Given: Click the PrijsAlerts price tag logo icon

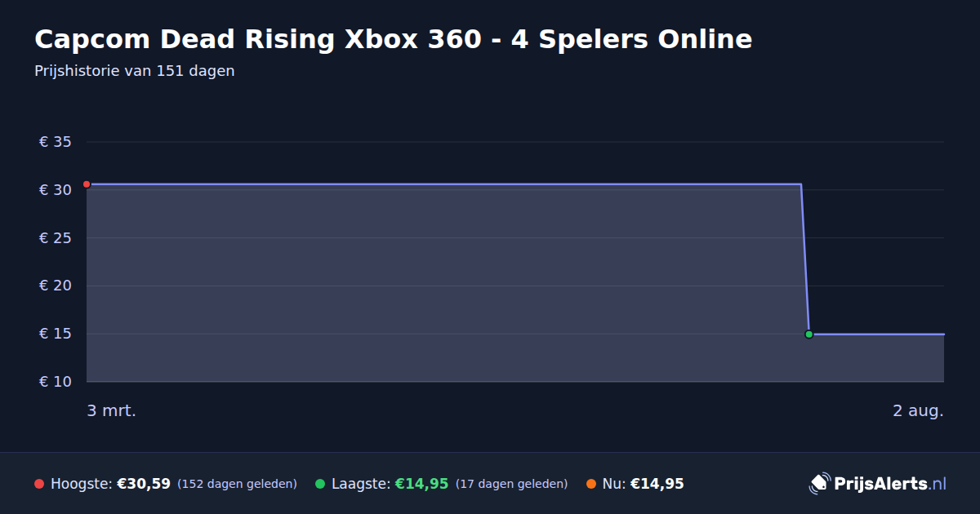Looking at the screenshot, I should click(x=819, y=484).
